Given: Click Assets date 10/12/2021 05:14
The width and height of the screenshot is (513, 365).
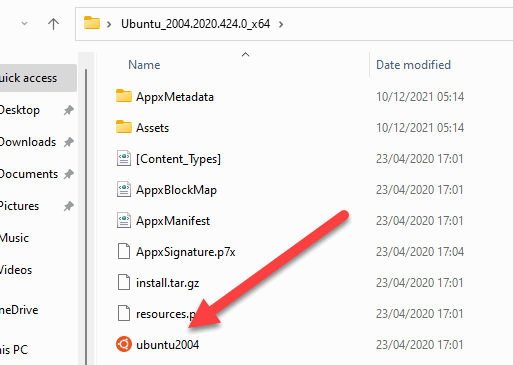Looking at the screenshot, I should pyautogui.click(x=420, y=128).
